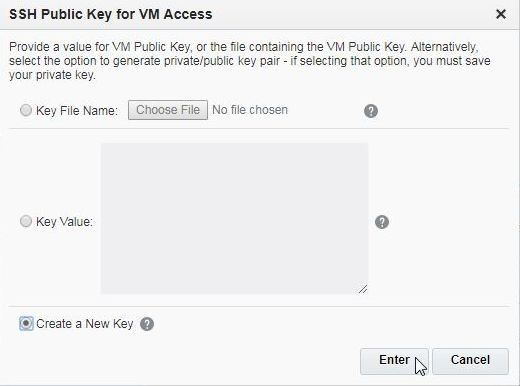The width and height of the screenshot is (520, 386).
Task: Click the 'Key Value:' label text
Action: (64, 222)
